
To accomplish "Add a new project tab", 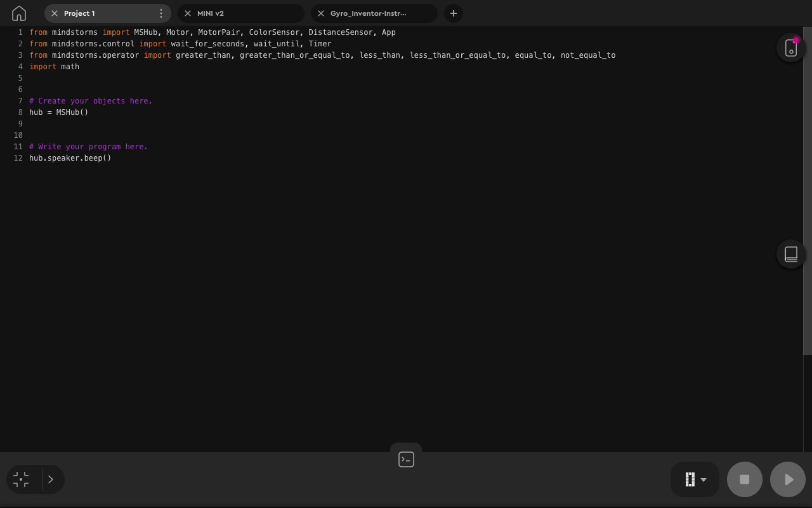I will [454, 13].
